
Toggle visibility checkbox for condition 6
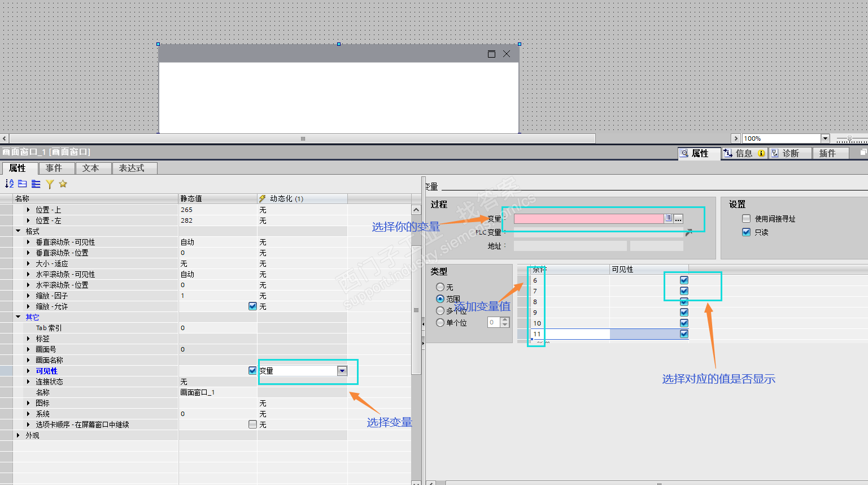pos(684,280)
